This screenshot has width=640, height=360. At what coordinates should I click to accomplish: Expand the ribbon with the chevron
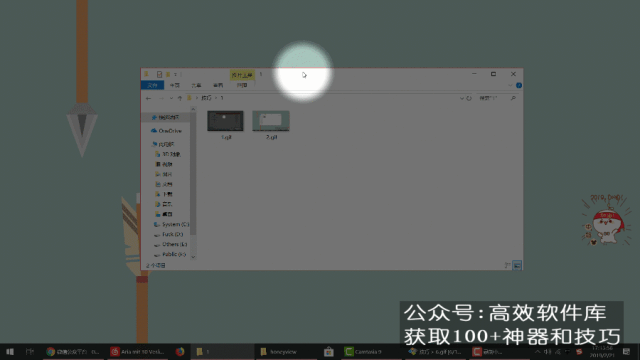510,85
